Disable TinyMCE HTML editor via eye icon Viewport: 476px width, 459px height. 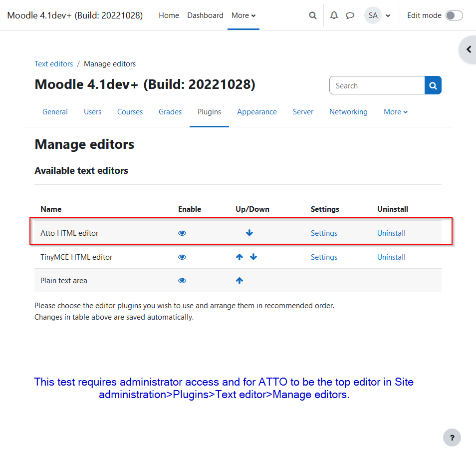(x=182, y=257)
